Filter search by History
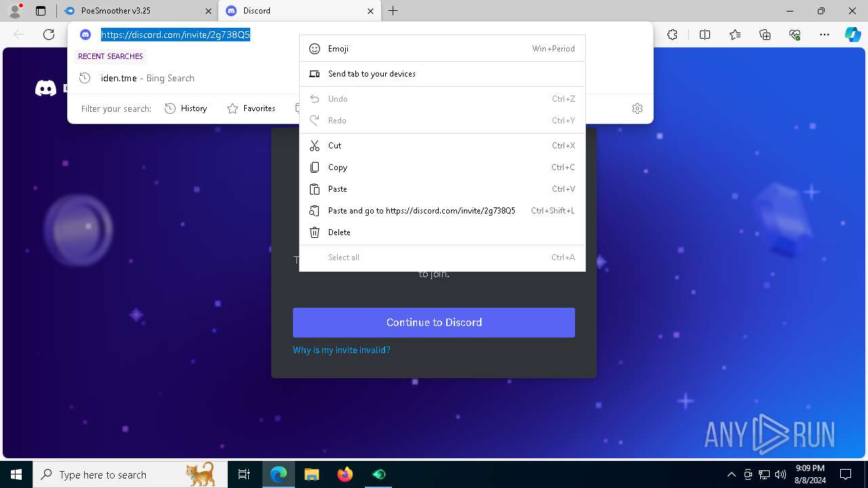The width and height of the screenshot is (868, 488). (186, 108)
